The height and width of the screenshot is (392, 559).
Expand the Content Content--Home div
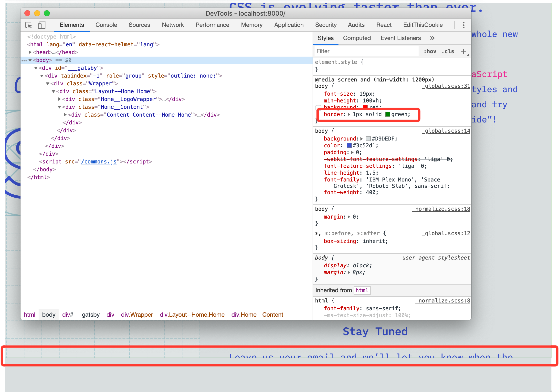coord(65,115)
